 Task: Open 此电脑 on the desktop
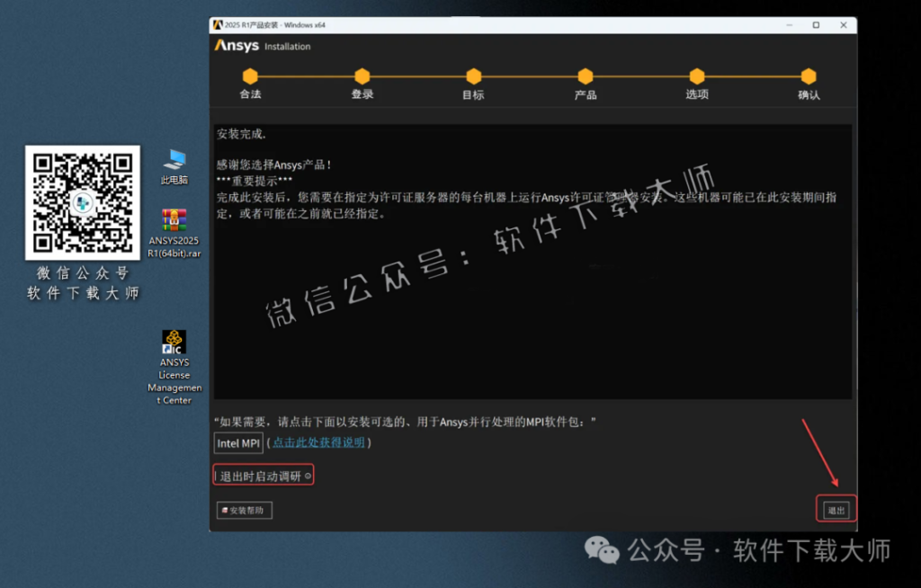[x=174, y=161]
